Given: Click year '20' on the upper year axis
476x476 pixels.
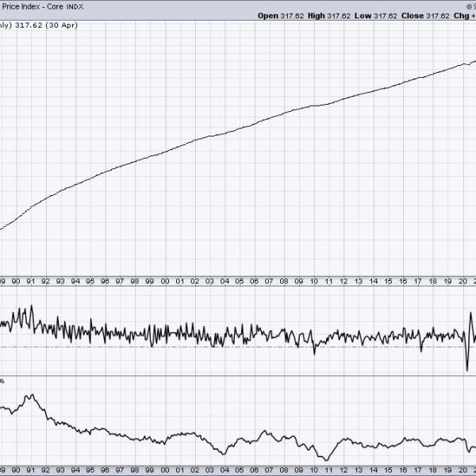Looking at the screenshot, I should pos(463,282).
